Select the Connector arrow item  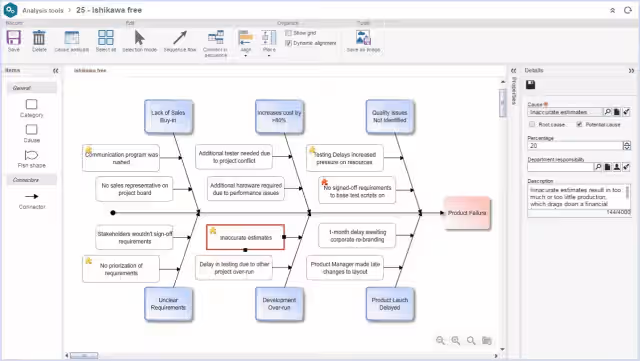[31, 196]
